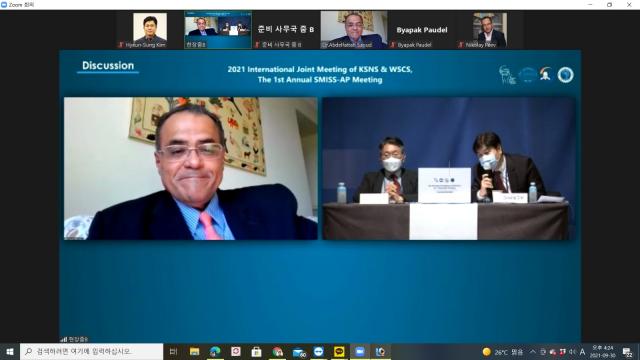The height and width of the screenshot is (360, 640).
Task: Open File Explorer from the taskbar
Action: (x=194, y=351)
